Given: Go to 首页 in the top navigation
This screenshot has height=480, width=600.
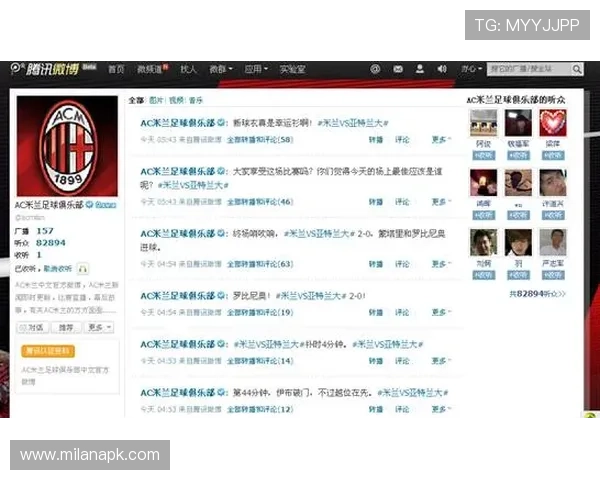Looking at the screenshot, I should (x=116, y=69).
